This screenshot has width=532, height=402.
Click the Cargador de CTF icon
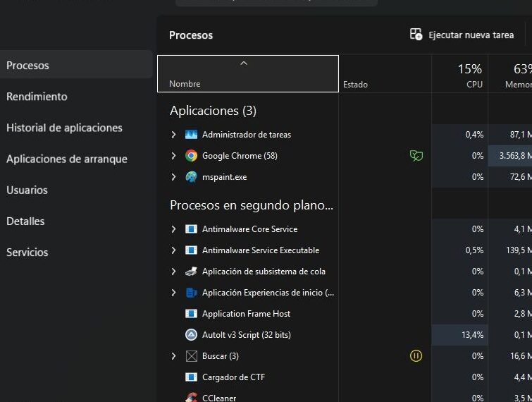coord(191,377)
